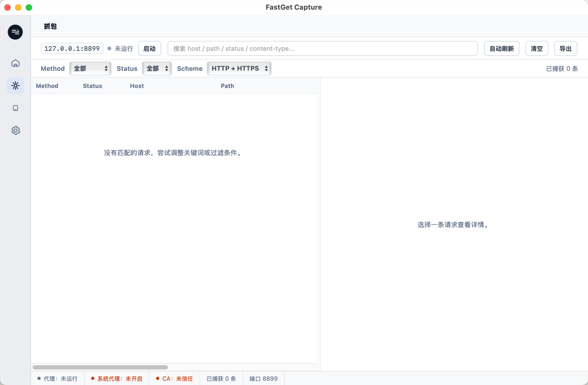Focus the host/path search field
This screenshot has height=385, width=588.
click(x=323, y=49)
